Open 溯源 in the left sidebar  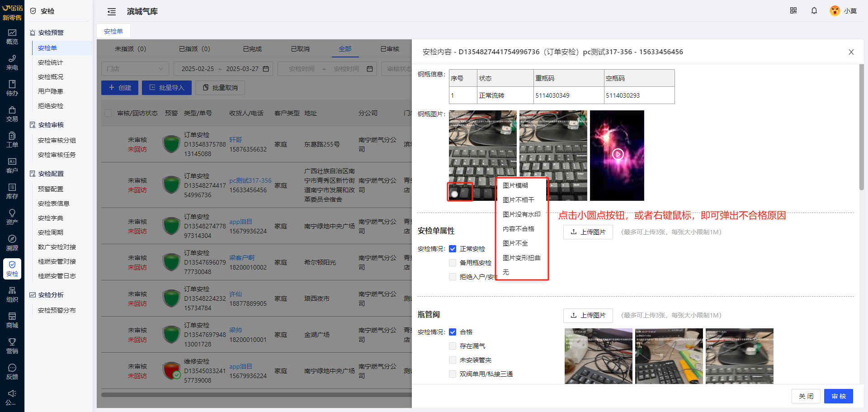[x=12, y=242]
